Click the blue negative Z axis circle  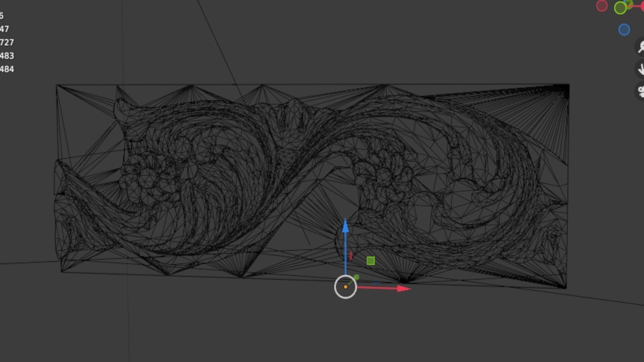coord(624,30)
